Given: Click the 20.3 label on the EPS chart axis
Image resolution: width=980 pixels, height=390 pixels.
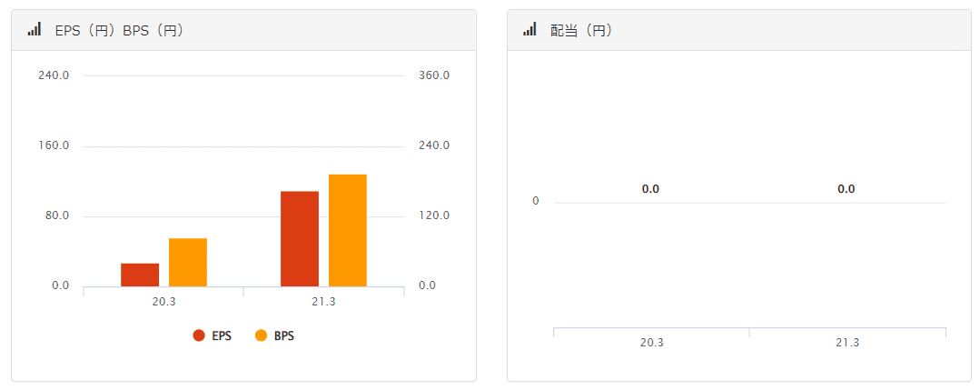Looking at the screenshot, I should tap(164, 302).
